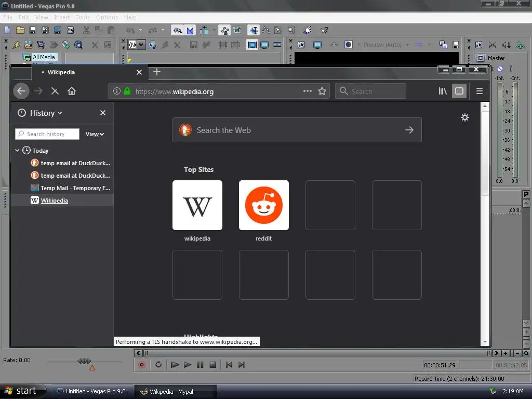
Task: Click the Render As toolbar icon
Action: click(x=58, y=30)
